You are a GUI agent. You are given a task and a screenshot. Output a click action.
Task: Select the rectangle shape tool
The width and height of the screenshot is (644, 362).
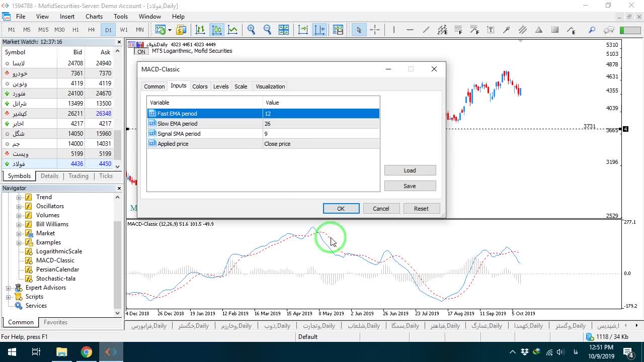pyautogui.click(x=555, y=30)
